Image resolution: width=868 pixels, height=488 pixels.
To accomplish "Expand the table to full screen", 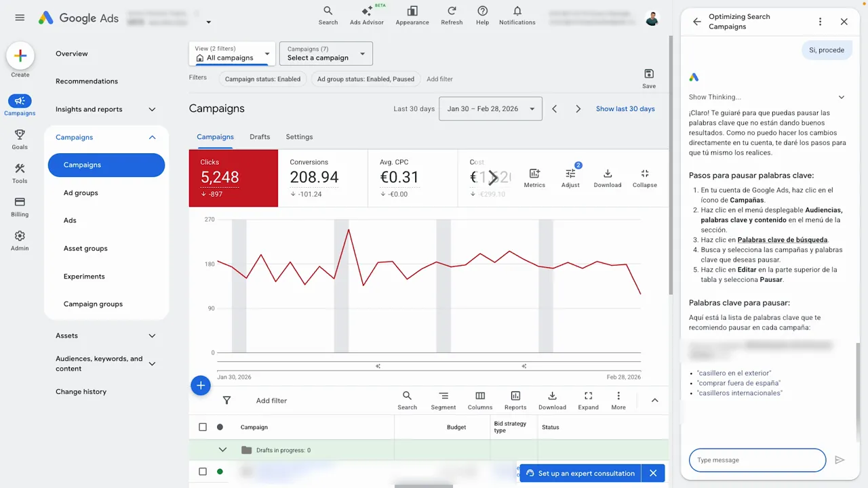I will click(x=588, y=401).
